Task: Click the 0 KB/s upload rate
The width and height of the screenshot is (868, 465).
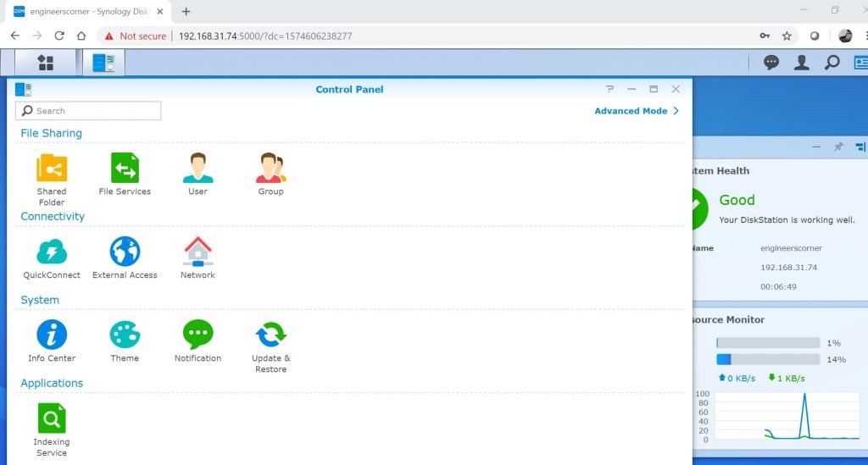Action: [737, 379]
